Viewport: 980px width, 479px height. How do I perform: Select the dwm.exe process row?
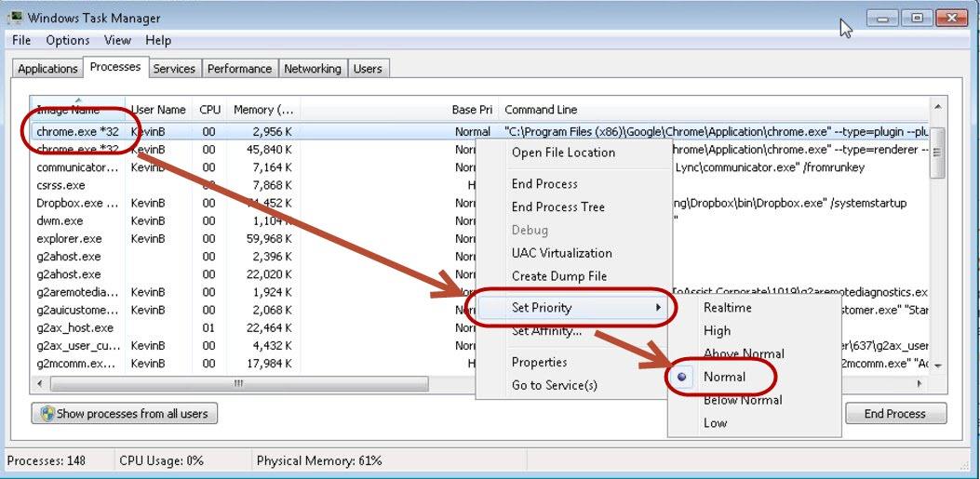(x=479, y=220)
